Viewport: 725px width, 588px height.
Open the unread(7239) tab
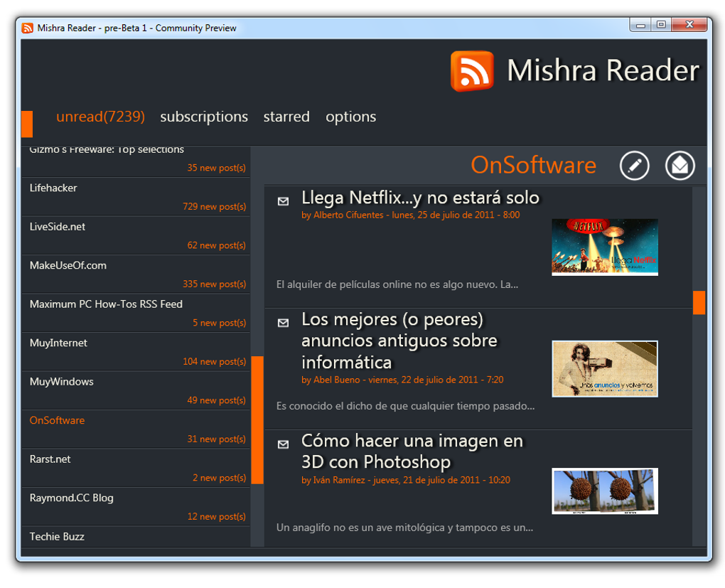coord(100,117)
